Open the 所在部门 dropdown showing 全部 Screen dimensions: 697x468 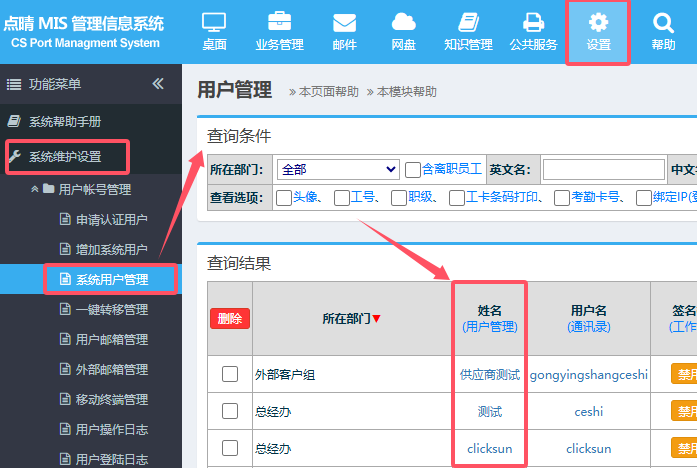click(x=338, y=169)
